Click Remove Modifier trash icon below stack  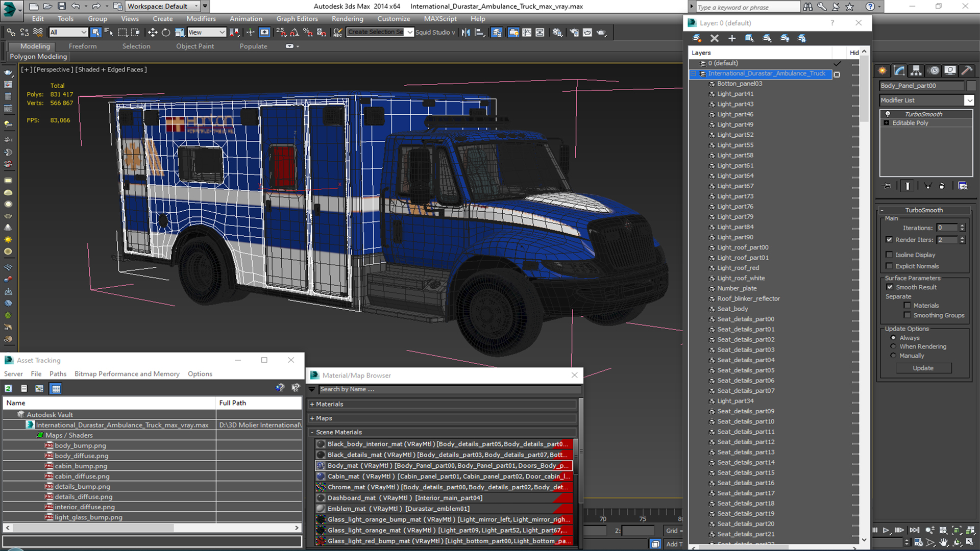click(x=942, y=186)
